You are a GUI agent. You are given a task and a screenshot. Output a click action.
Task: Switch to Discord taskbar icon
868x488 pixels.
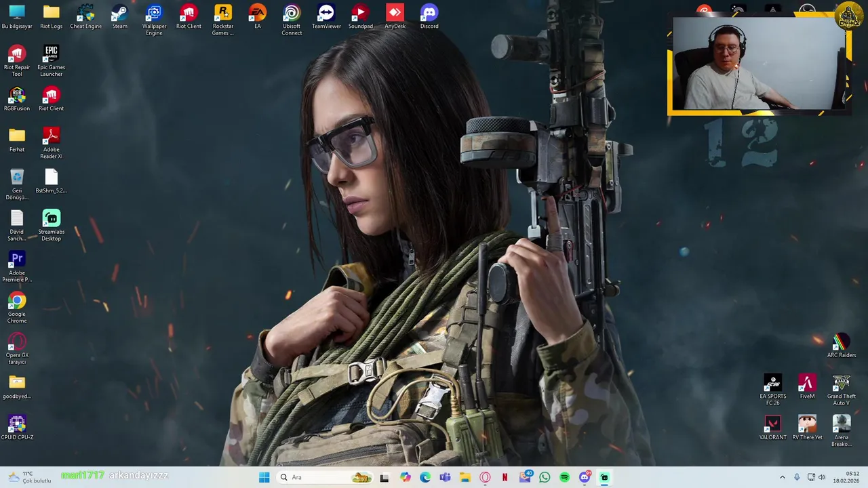pos(585,477)
